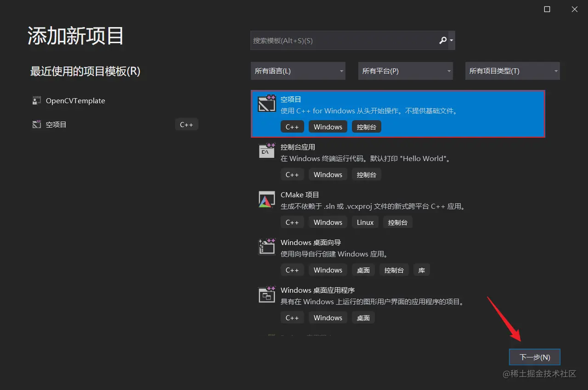Open the 所有语言(L) dropdown
The width and height of the screenshot is (588, 390).
(298, 71)
